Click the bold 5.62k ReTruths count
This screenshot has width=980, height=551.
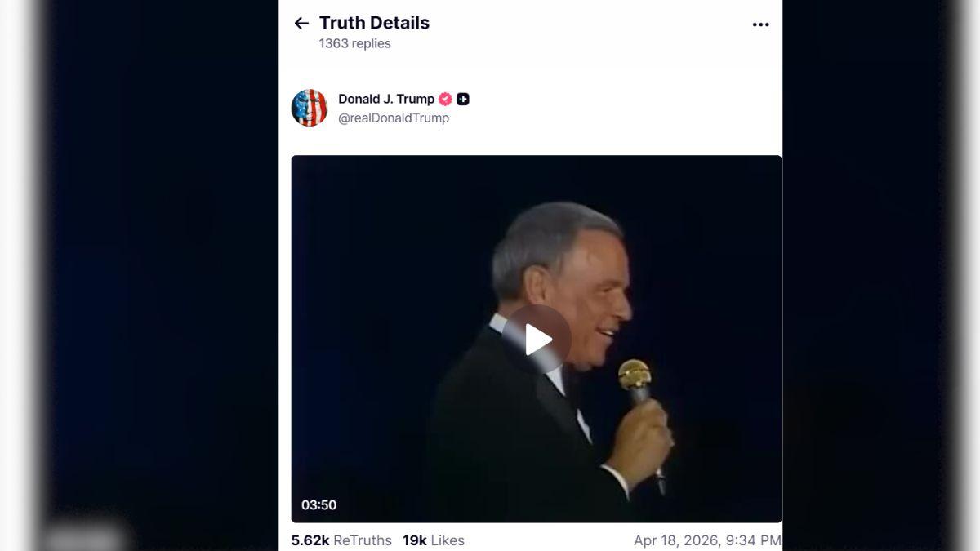[x=310, y=540]
